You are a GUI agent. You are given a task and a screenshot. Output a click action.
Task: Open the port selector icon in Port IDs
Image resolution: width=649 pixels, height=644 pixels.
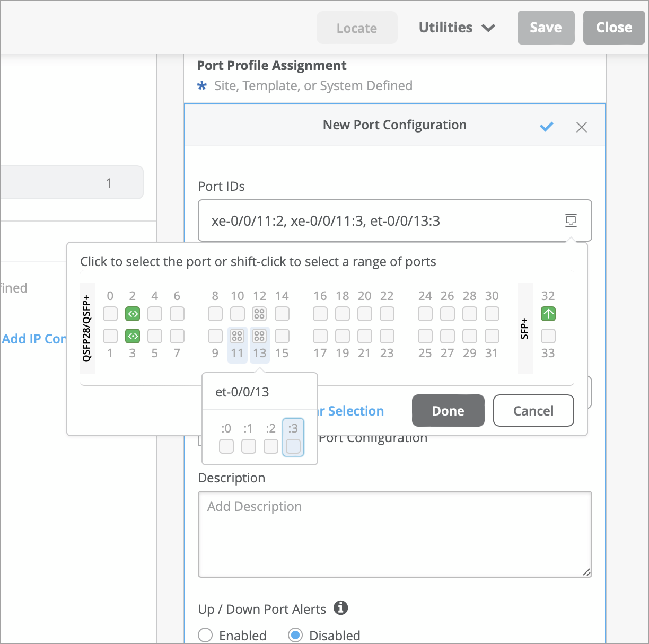[571, 220]
